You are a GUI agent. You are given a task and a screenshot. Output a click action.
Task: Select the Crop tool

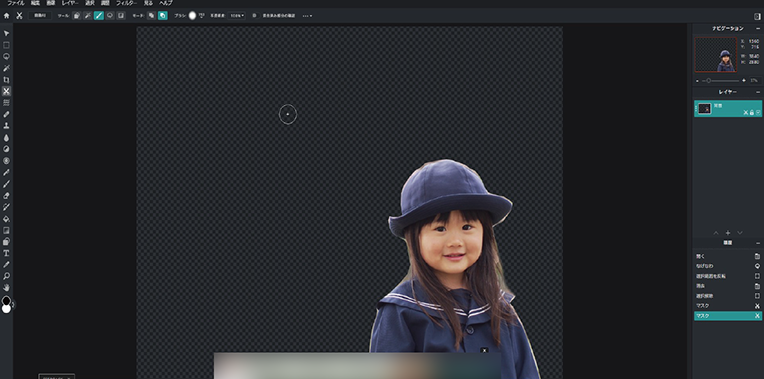6,79
